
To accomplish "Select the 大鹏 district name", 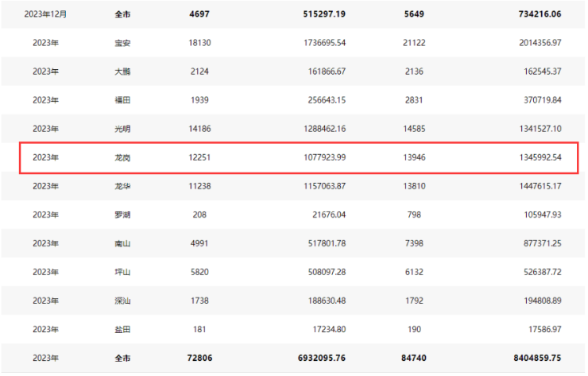I will point(122,72).
